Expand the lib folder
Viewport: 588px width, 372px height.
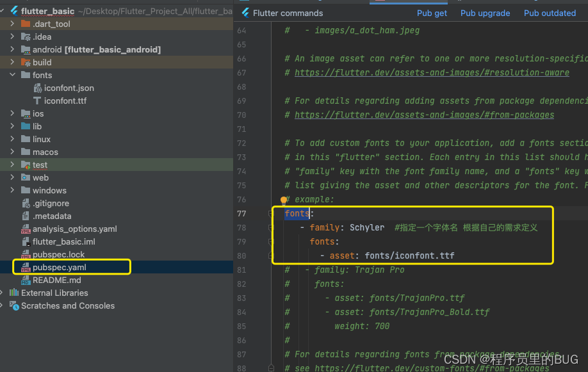click(12, 126)
